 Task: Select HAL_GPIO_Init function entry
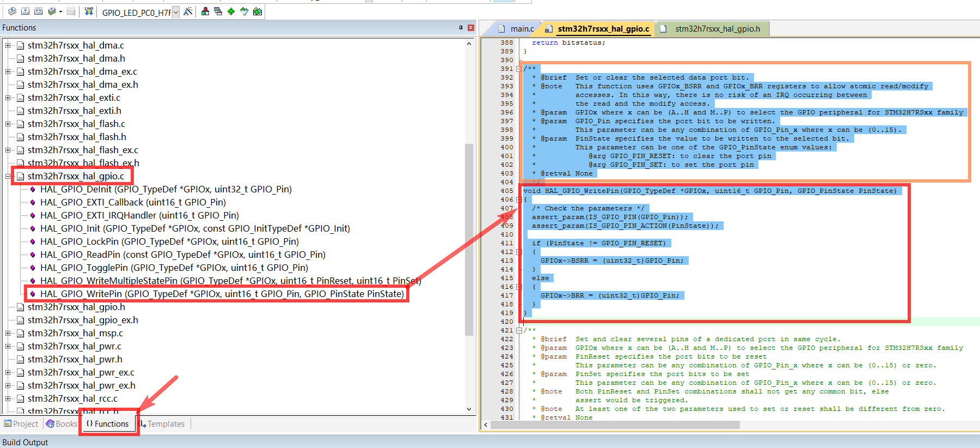pyautogui.click(x=195, y=228)
